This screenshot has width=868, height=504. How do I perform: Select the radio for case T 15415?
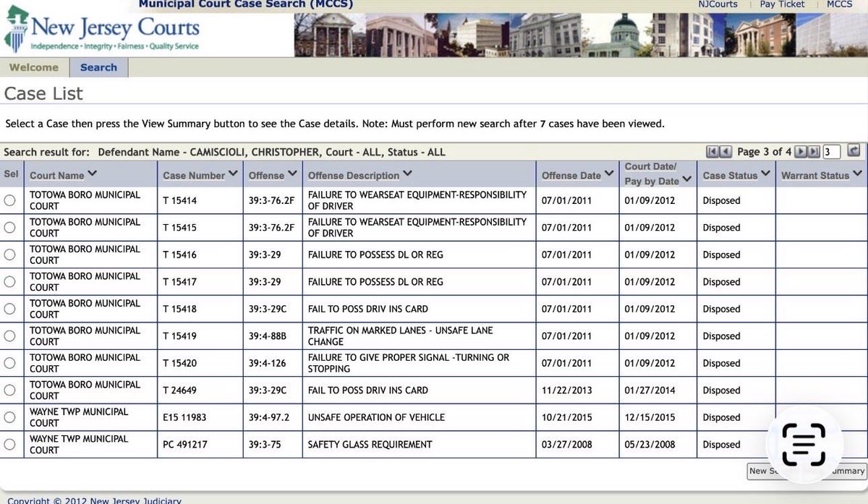(x=9, y=227)
